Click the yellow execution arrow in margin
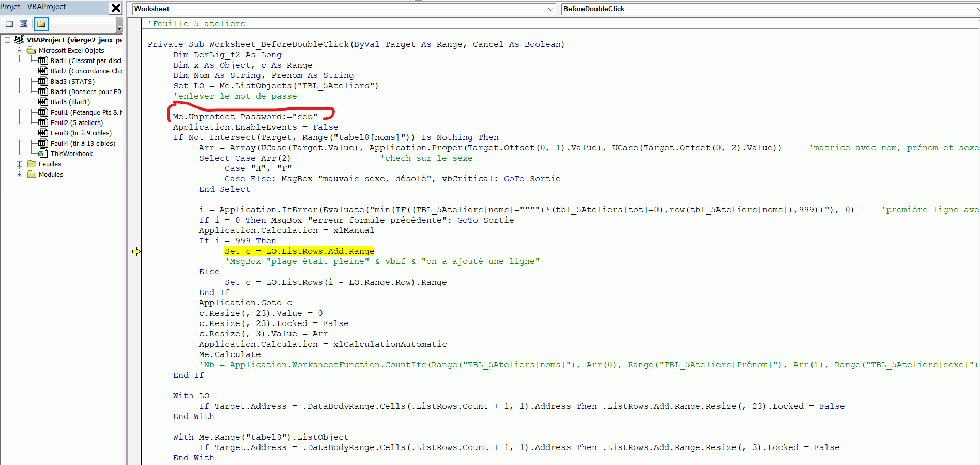 pyautogui.click(x=136, y=251)
